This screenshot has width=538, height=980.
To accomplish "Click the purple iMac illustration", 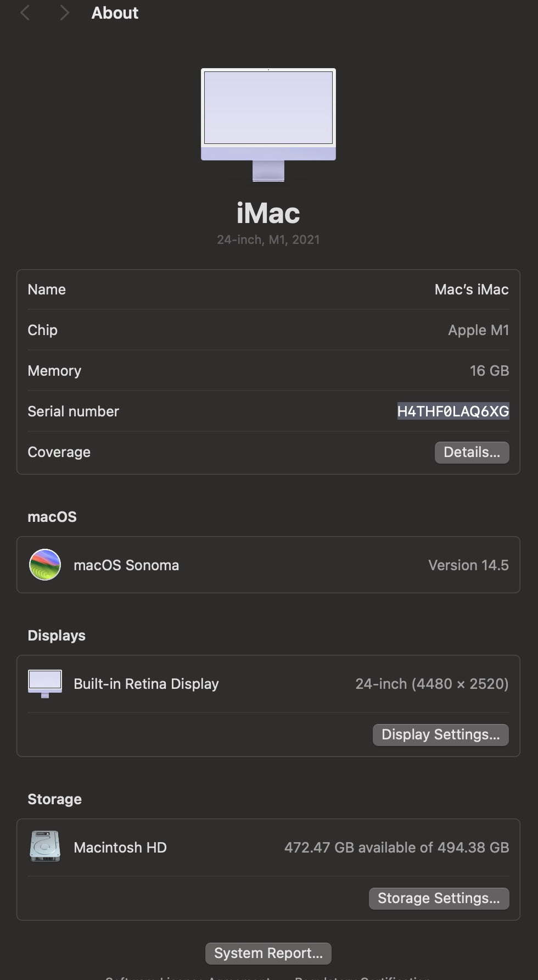I will [x=268, y=124].
